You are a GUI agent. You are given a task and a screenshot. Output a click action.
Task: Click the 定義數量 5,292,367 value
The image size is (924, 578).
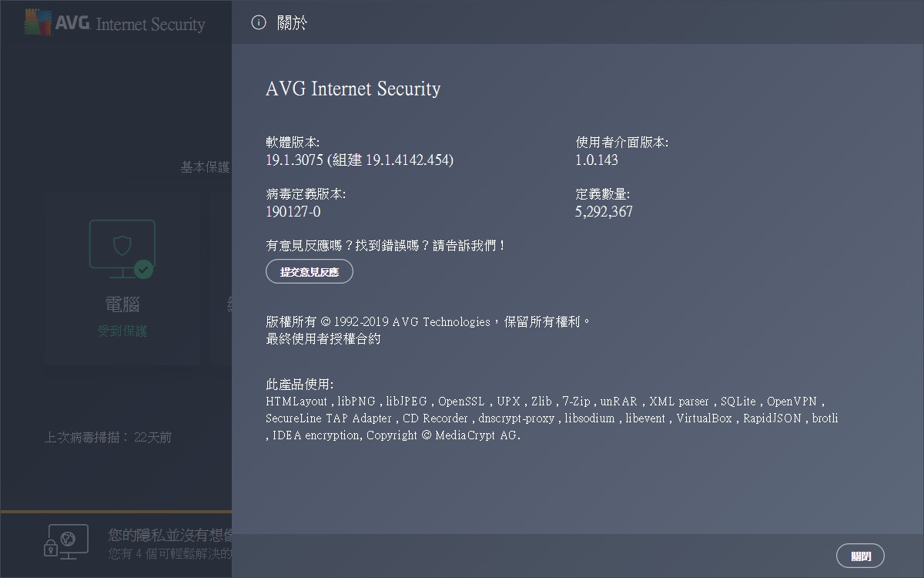pyautogui.click(x=604, y=211)
